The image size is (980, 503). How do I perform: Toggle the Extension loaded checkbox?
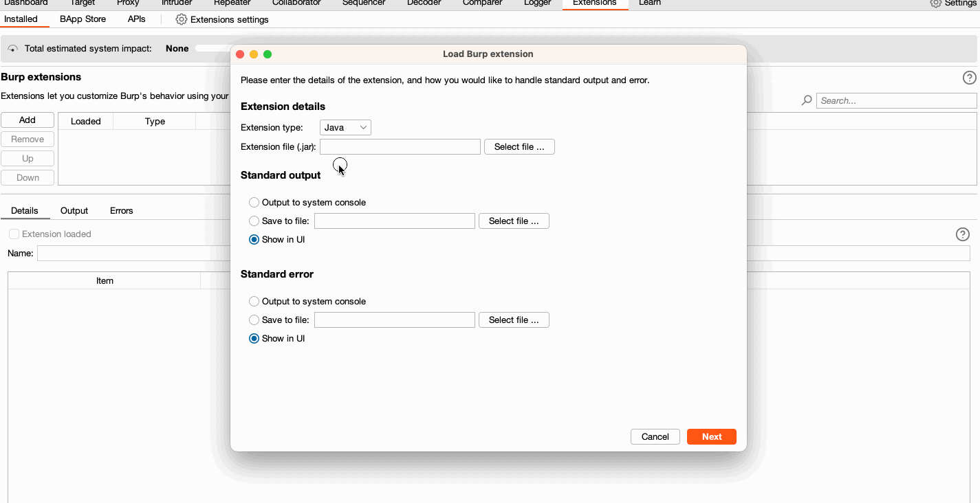tap(14, 234)
